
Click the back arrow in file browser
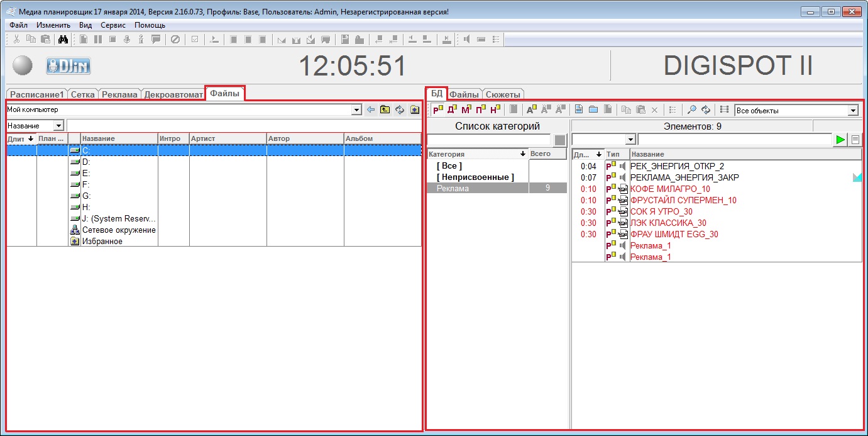tap(371, 109)
